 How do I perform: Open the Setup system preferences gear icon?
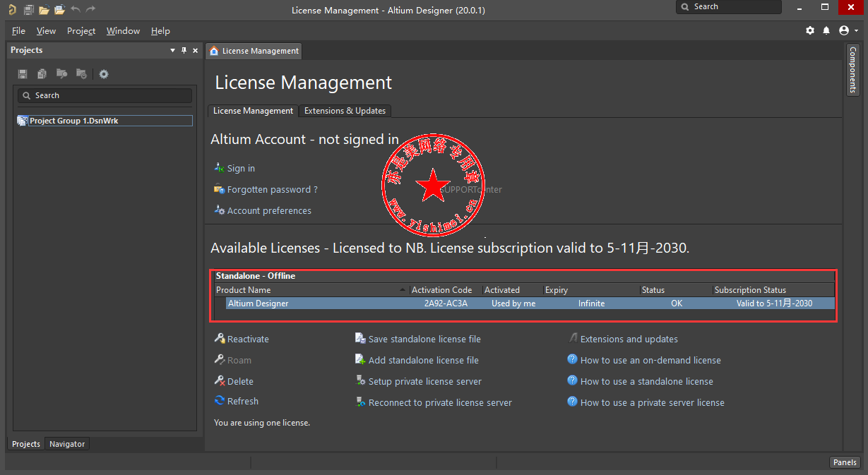coord(810,31)
